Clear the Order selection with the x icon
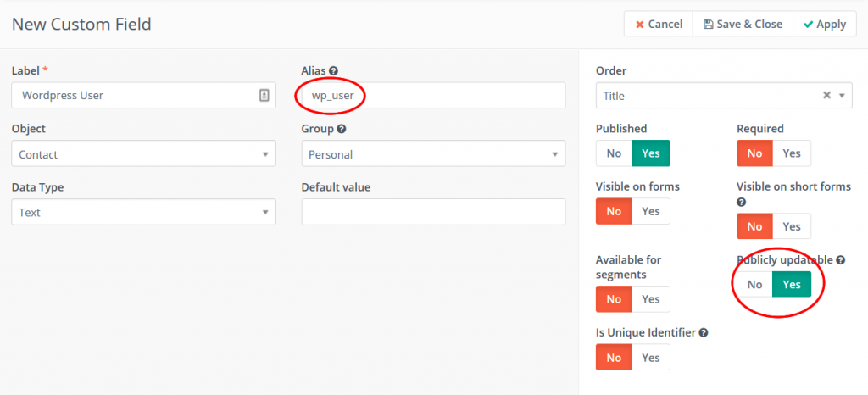The height and width of the screenshot is (395, 868). 826,96
